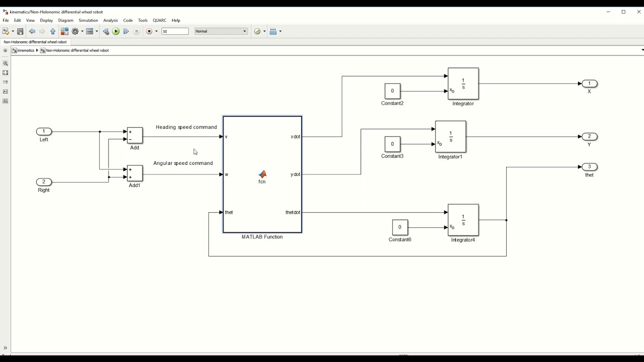Select the Right input port block
The image size is (644, 362).
click(44, 182)
